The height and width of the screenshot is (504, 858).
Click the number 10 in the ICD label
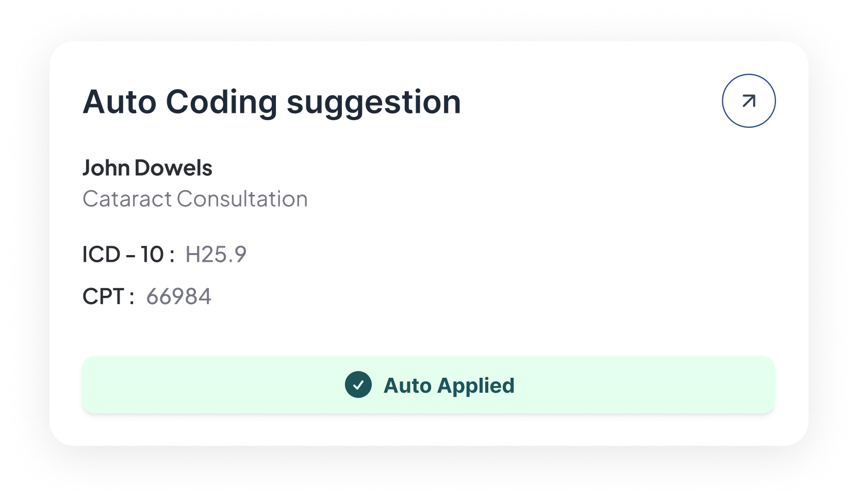coord(152,255)
